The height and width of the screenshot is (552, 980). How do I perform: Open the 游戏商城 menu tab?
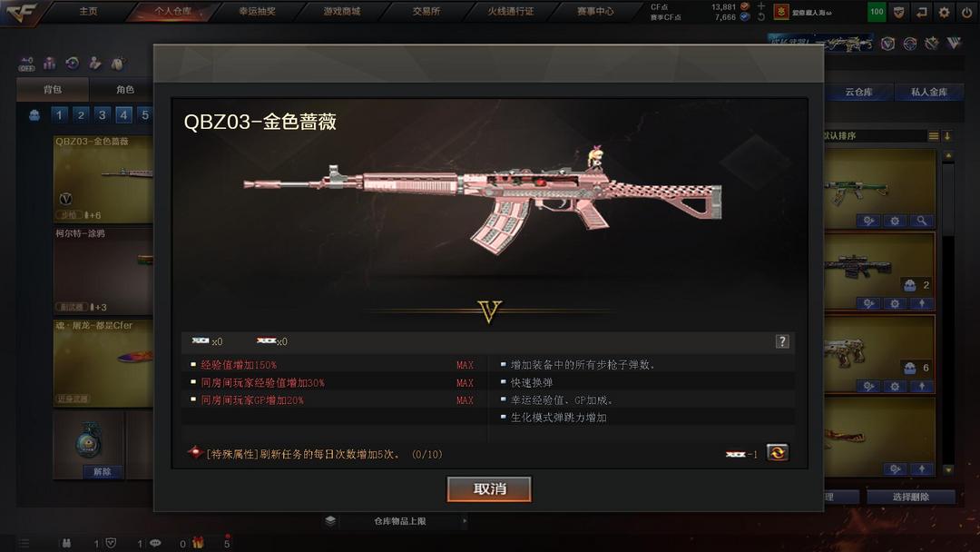point(342,11)
